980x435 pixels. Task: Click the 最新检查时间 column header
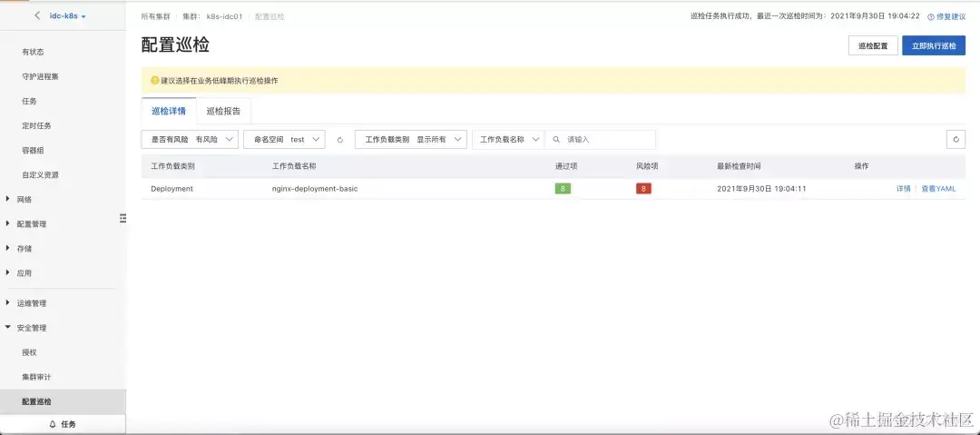(739, 166)
